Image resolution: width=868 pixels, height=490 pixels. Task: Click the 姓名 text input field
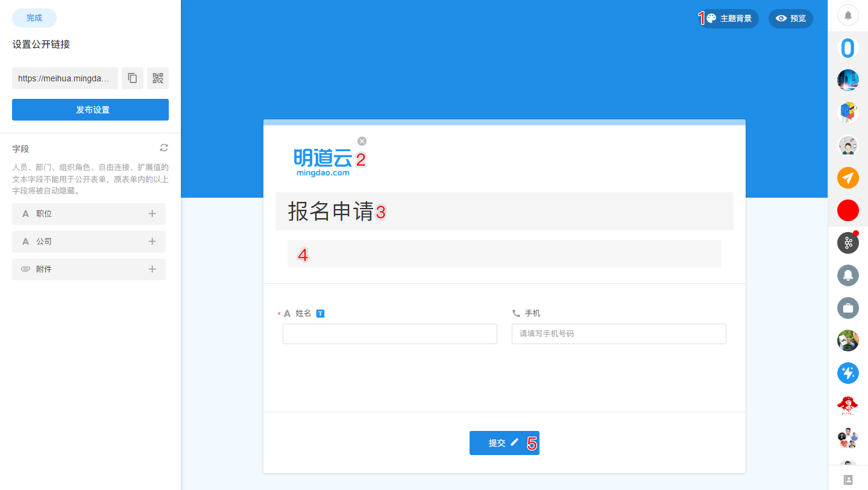[x=389, y=334]
